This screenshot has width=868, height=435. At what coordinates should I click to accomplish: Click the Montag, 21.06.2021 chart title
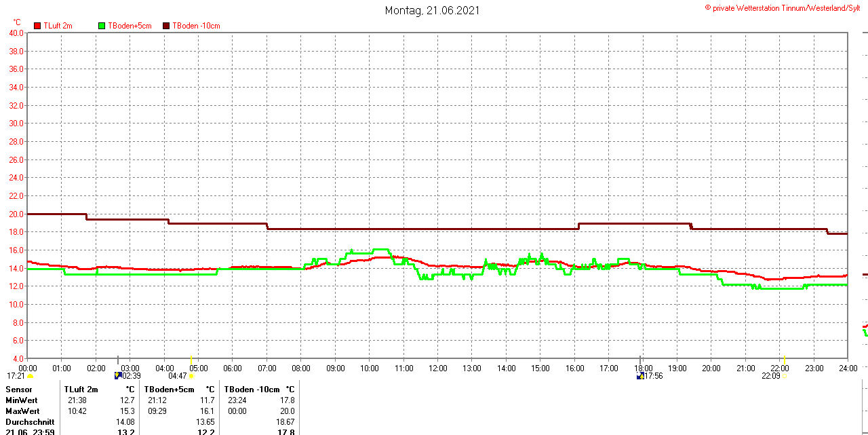433,10
